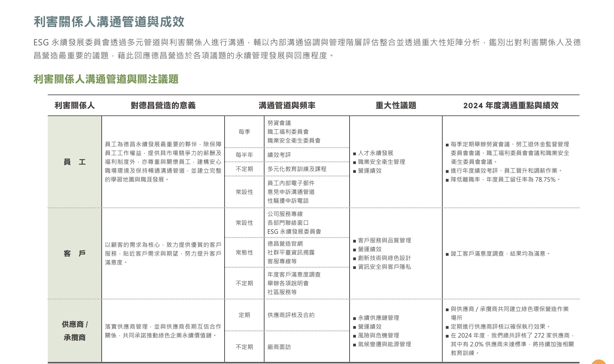Click the 供應商評核及合約 channel cell
Viewport: 614px width, 364px height.
click(291, 315)
